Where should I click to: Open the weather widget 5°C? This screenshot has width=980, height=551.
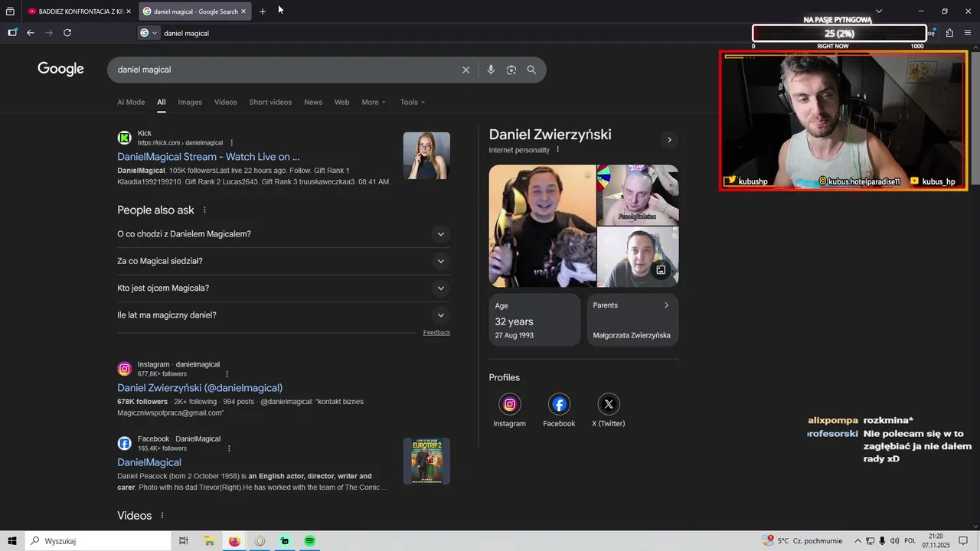pos(802,541)
